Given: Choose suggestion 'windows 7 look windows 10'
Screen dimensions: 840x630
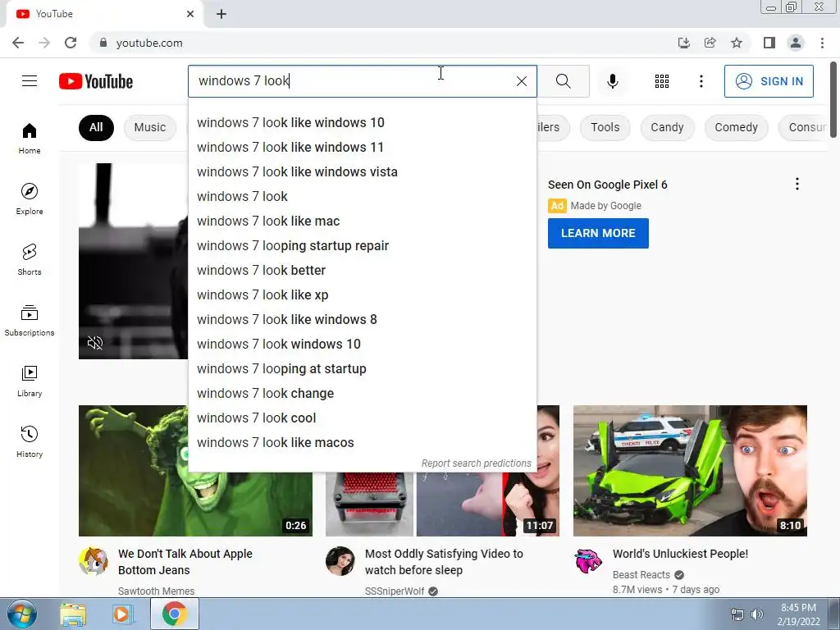Looking at the screenshot, I should [363, 345].
